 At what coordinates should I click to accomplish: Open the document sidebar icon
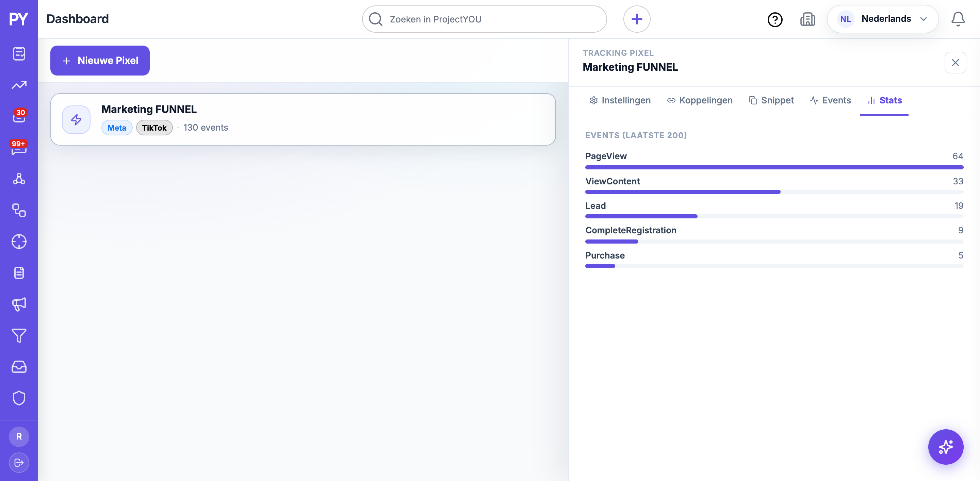19,272
